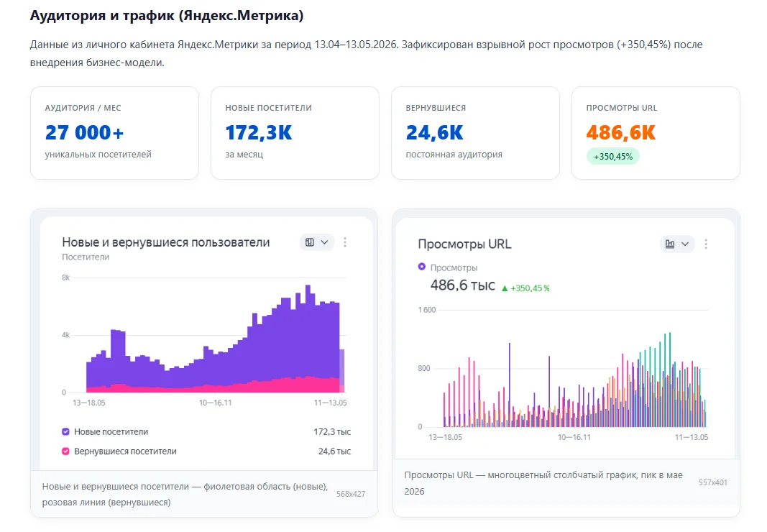The height and width of the screenshot is (532, 767).
Task: Open the chart type selector in the Новые и вернувшиеся widget
Action: tap(316, 242)
